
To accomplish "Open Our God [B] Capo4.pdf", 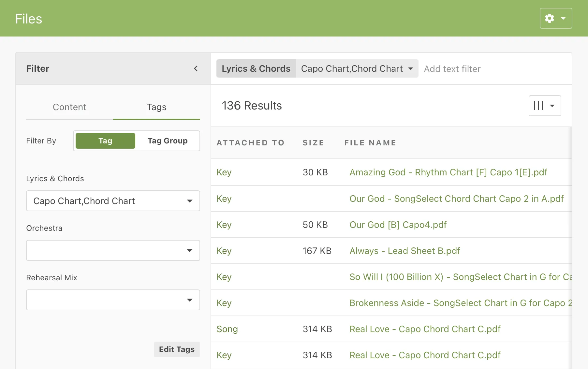I will [398, 225].
